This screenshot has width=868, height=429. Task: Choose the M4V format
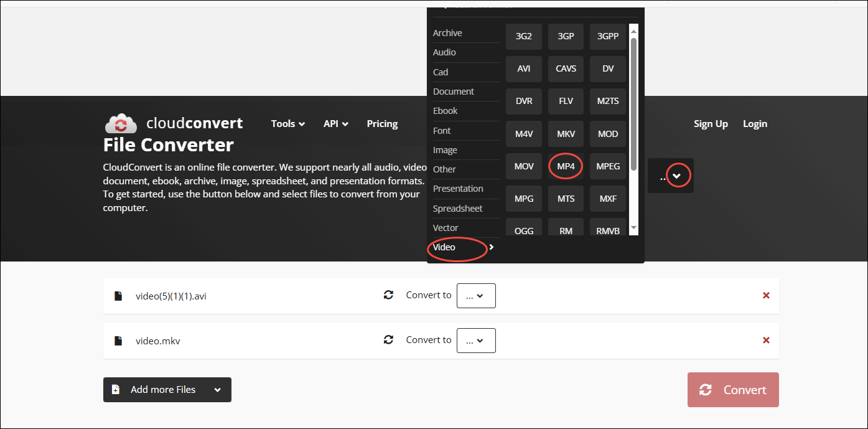tap(524, 134)
